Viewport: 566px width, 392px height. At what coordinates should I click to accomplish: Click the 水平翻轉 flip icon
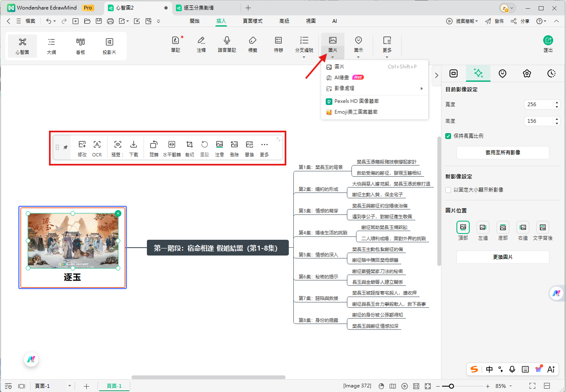171,148
